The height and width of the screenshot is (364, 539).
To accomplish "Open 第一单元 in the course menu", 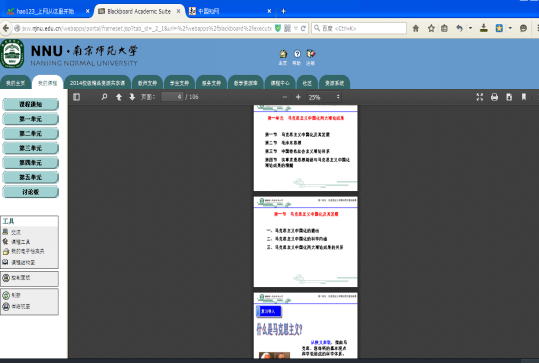I will pos(31,119).
